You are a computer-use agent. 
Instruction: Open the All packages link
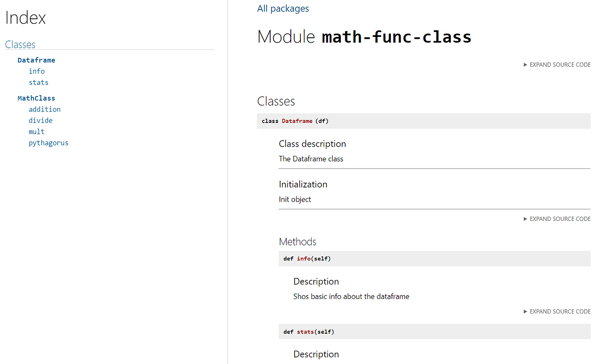pyautogui.click(x=283, y=8)
